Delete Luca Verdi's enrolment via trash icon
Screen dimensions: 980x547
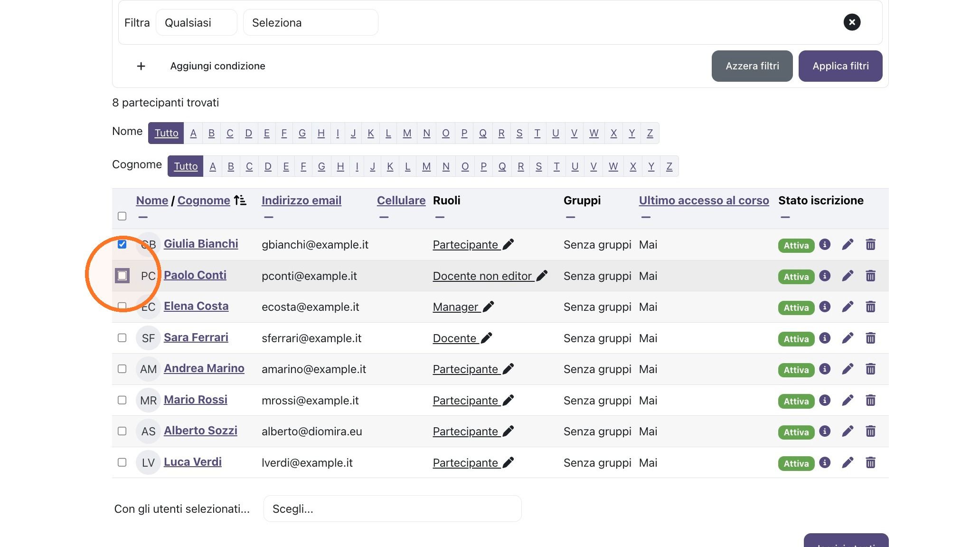(x=870, y=462)
